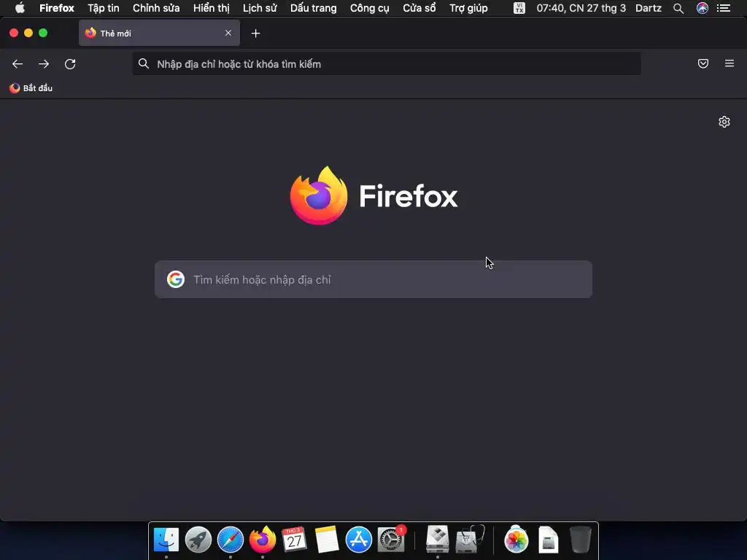Open the 'Hiển thị' menu
The width and height of the screenshot is (747, 560).
pyautogui.click(x=212, y=8)
